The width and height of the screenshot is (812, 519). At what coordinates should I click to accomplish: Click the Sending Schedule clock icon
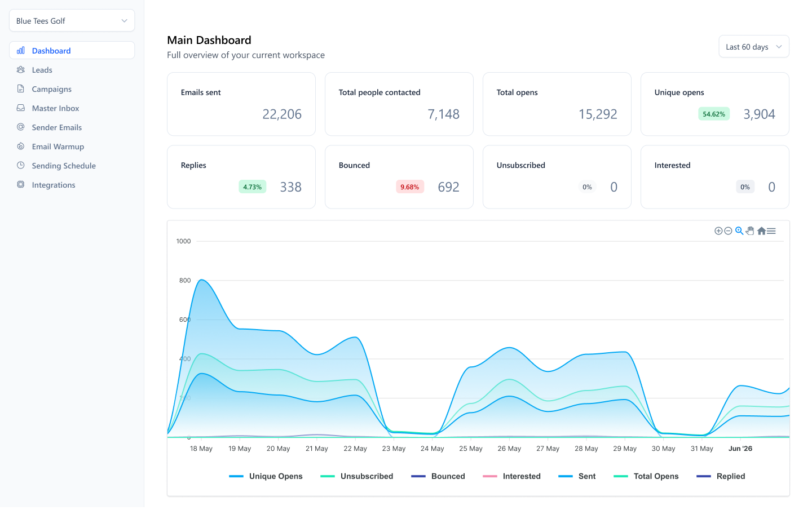[21, 166]
